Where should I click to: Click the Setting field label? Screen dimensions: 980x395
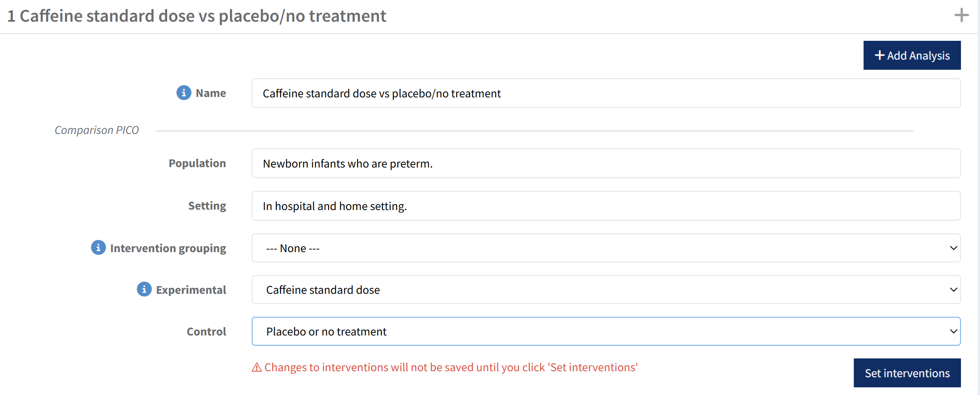[x=207, y=206]
